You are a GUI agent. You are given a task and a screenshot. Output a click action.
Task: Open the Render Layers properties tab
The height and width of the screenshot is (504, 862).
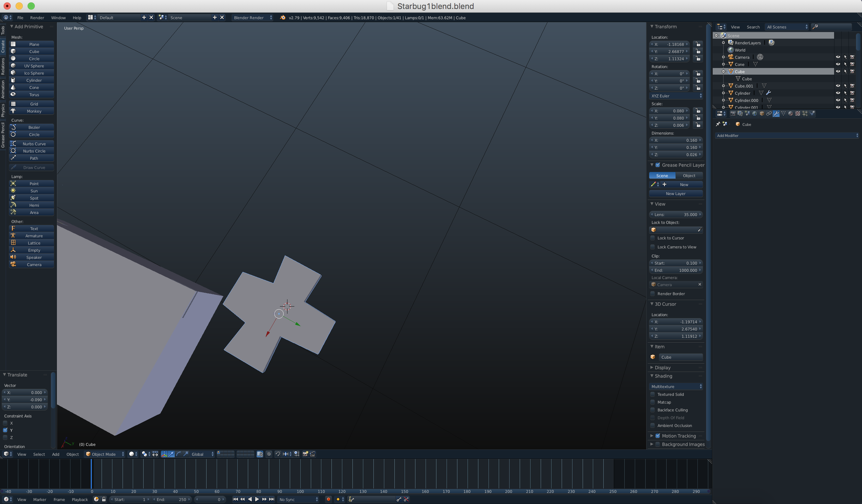click(x=740, y=114)
